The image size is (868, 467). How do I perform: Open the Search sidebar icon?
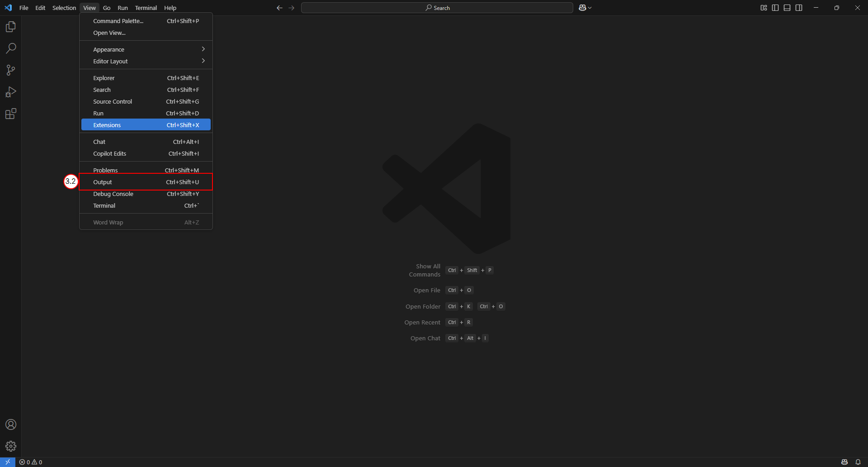pyautogui.click(x=11, y=48)
